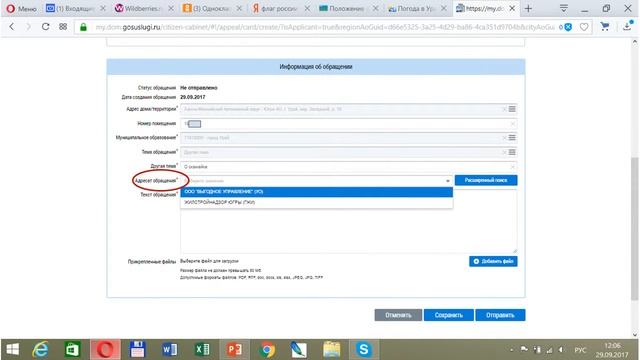Screen dimensions: 640x360
Task: Open the taskbar clock showing 12:06
Action: click(612, 350)
